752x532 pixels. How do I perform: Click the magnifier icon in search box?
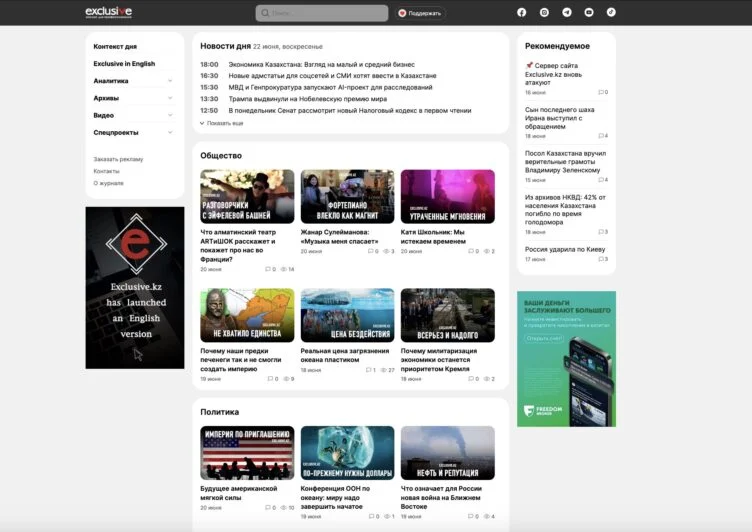tap(265, 13)
